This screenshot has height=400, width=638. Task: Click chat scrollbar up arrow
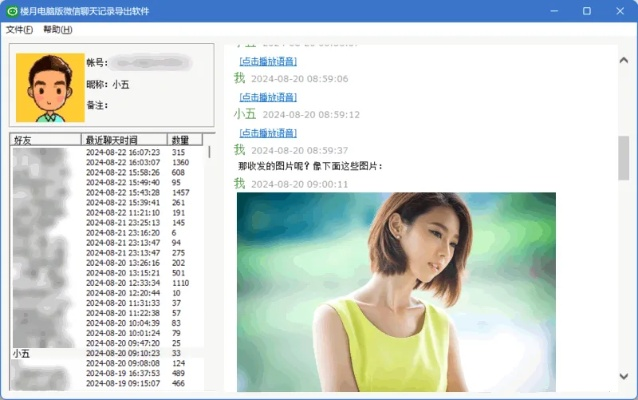pos(624,60)
